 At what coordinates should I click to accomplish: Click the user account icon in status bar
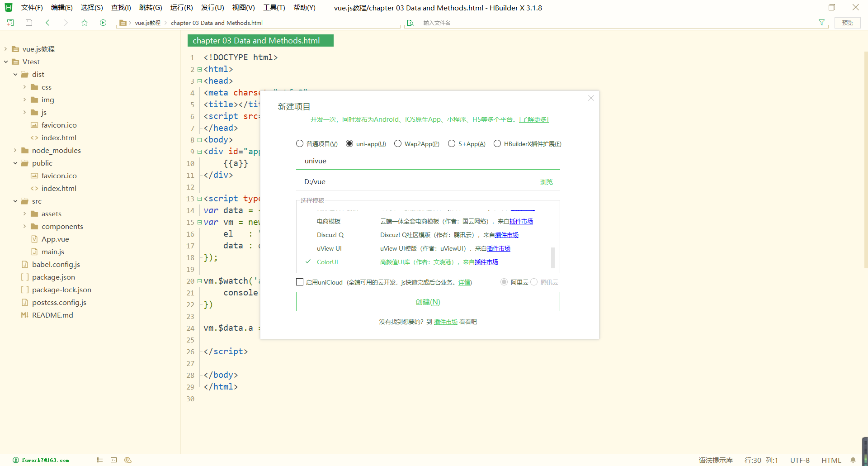16,460
